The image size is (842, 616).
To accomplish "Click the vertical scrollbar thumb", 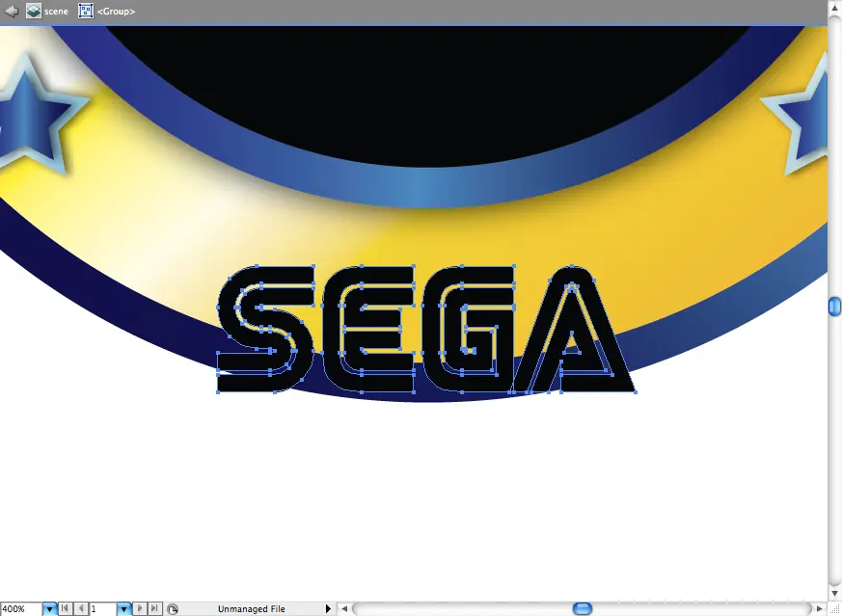I will point(834,307).
